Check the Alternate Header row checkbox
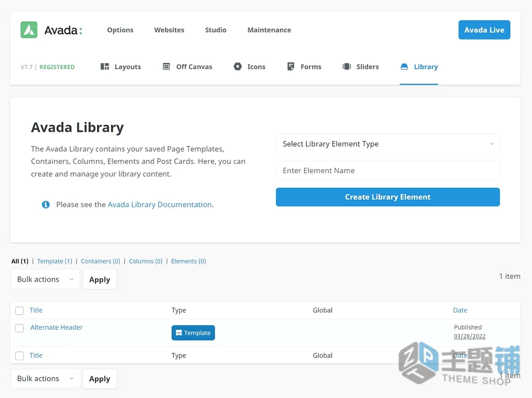This screenshot has height=398, width=532. 20,328
